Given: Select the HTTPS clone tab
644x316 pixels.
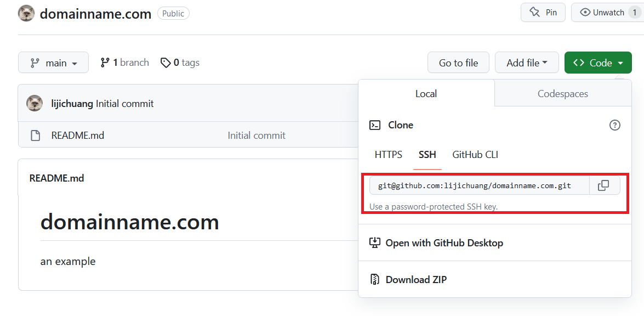Looking at the screenshot, I should (x=388, y=155).
